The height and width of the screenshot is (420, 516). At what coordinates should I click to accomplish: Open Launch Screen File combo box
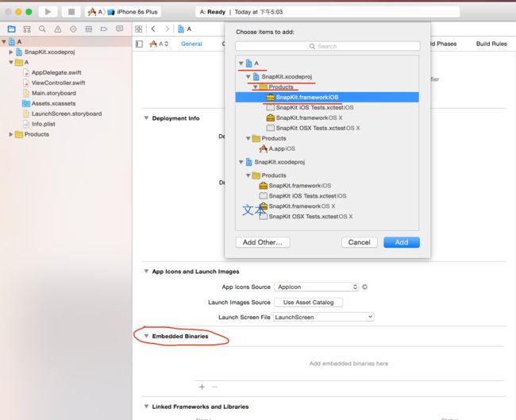click(x=324, y=317)
